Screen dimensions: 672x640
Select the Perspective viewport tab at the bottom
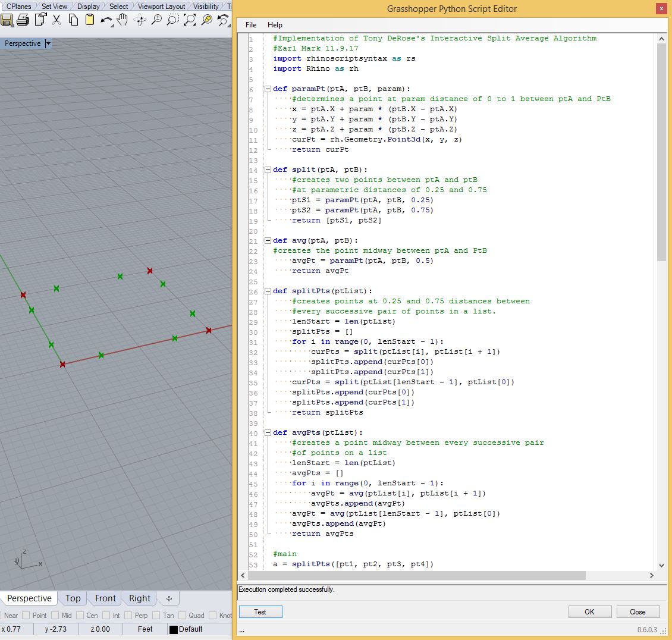[x=29, y=598]
